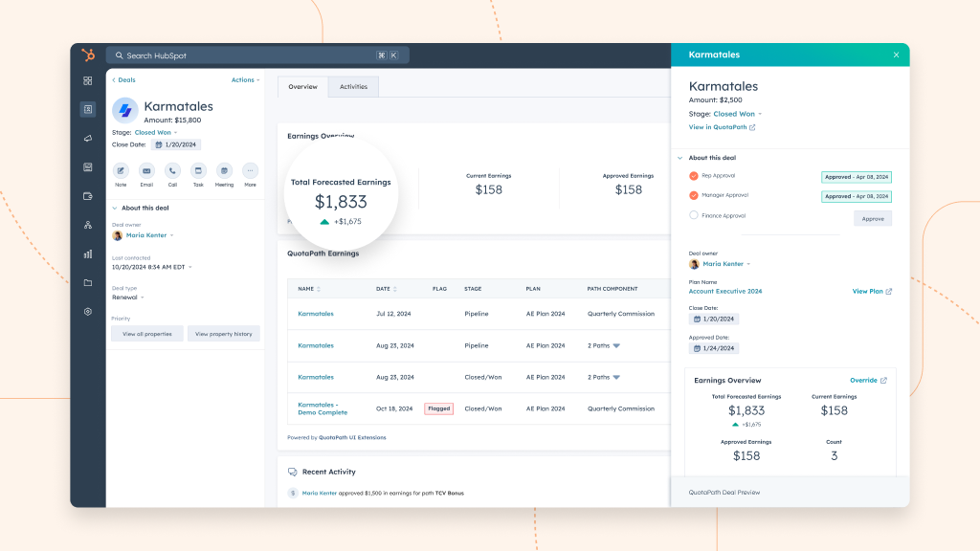This screenshot has height=551, width=980.
Task: Click the external-link icon beside Override
Action: point(883,380)
